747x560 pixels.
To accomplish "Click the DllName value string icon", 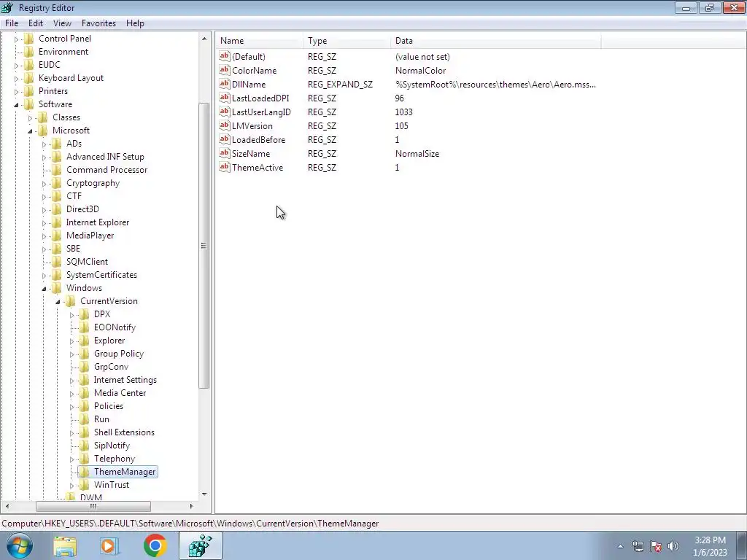I will coord(225,84).
